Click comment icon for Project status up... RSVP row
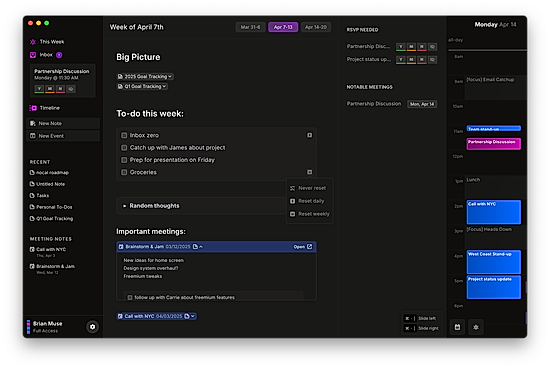 (x=432, y=60)
